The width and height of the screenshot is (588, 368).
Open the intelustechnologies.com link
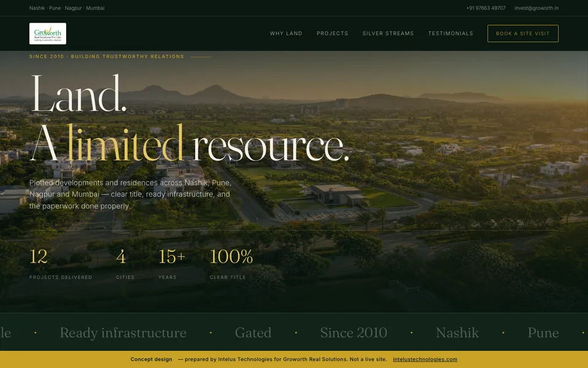(x=425, y=359)
